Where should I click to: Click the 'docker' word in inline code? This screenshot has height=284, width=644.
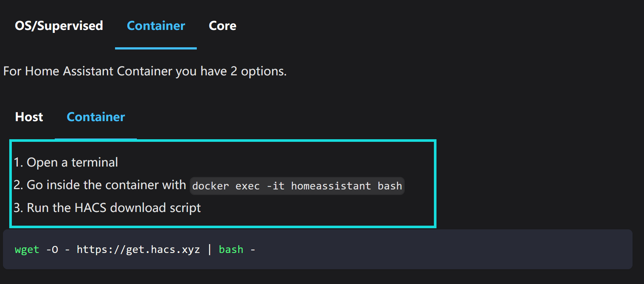tap(210, 186)
